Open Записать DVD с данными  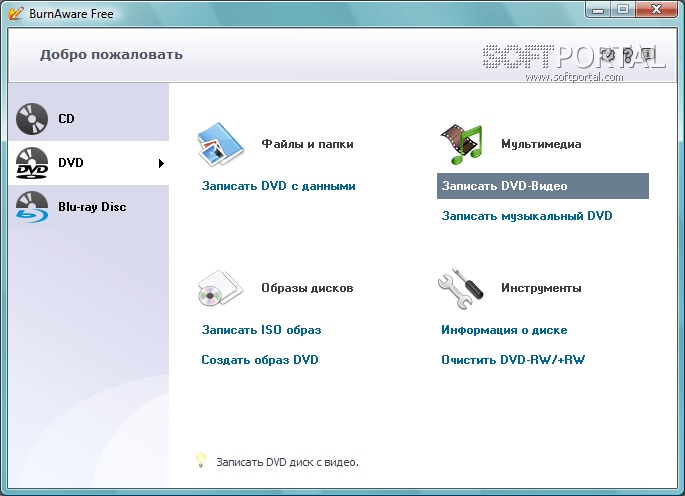click(x=279, y=186)
